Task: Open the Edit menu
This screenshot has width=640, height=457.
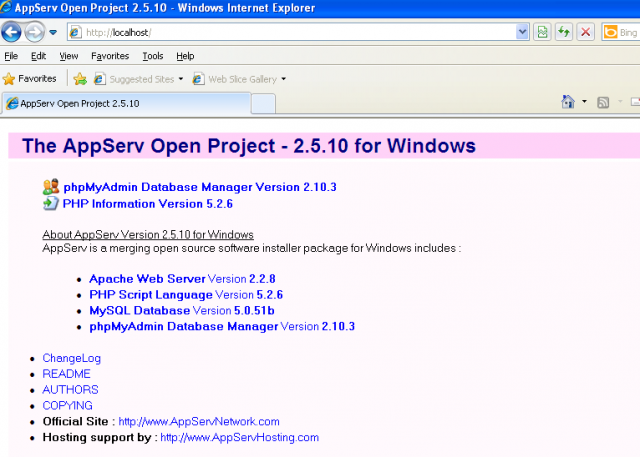Action: pos(38,56)
